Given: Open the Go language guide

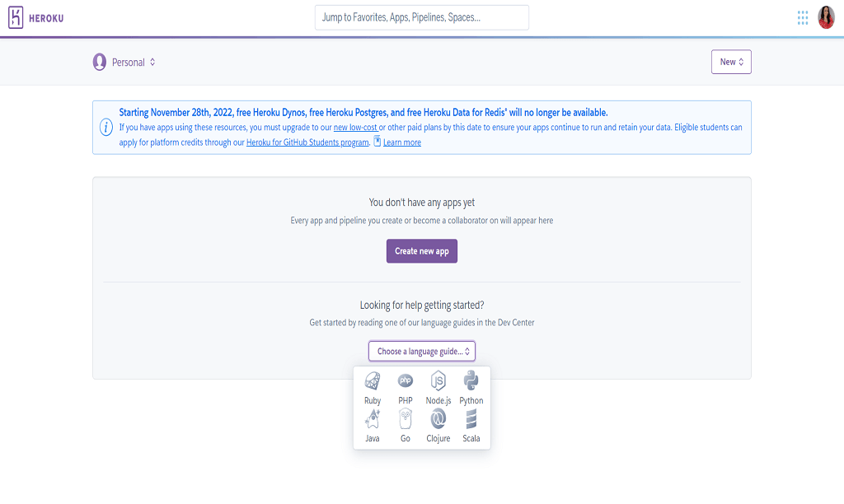Looking at the screenshot, I should tap(406, 426).
